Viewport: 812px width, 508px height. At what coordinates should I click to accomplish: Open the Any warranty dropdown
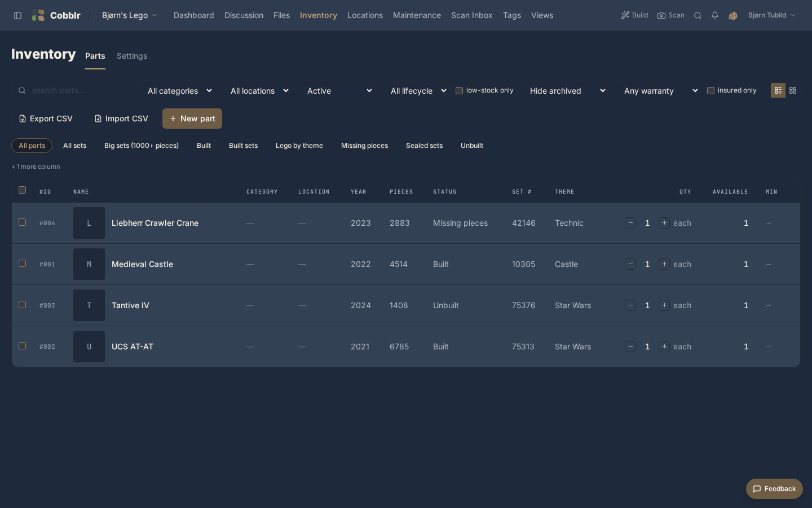661,91
